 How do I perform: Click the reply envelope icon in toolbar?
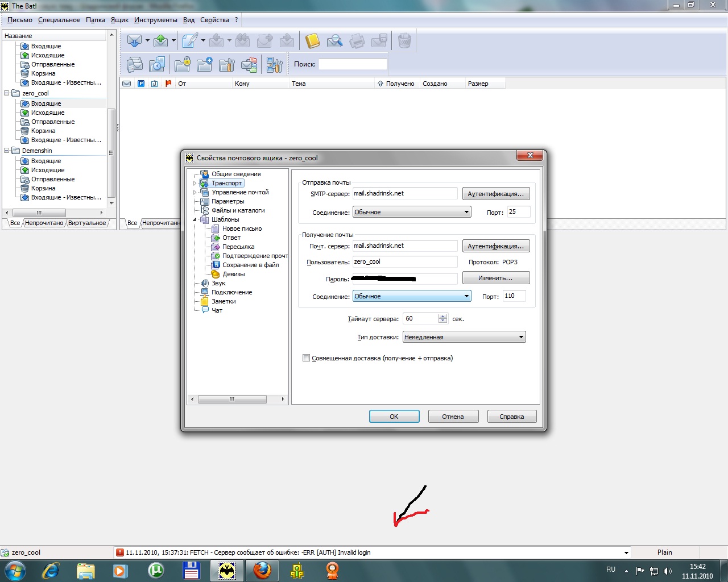tap(216, 41)
